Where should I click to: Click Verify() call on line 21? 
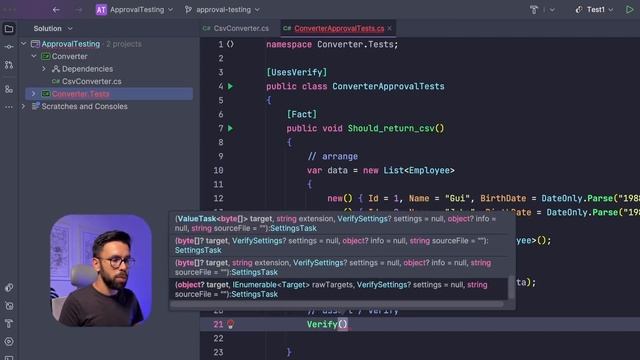(327, 324)
